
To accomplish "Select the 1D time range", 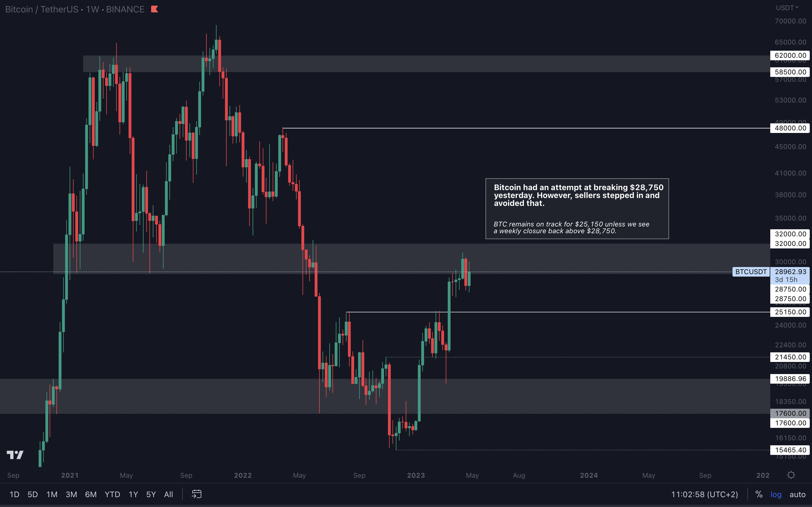I will (x=14, y=494).
